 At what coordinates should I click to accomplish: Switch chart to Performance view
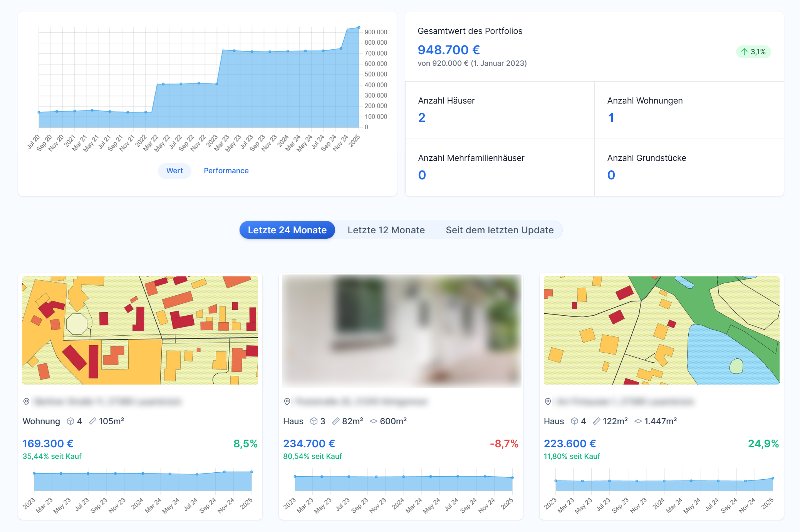click(226, 171)
